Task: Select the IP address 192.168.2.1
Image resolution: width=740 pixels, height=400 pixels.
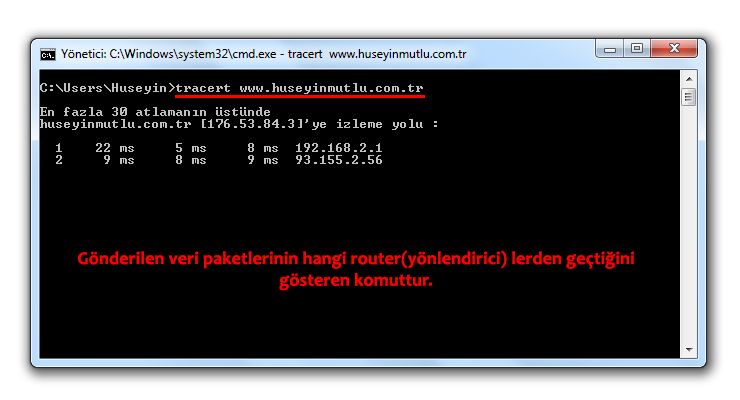Action: pos(339,148)
